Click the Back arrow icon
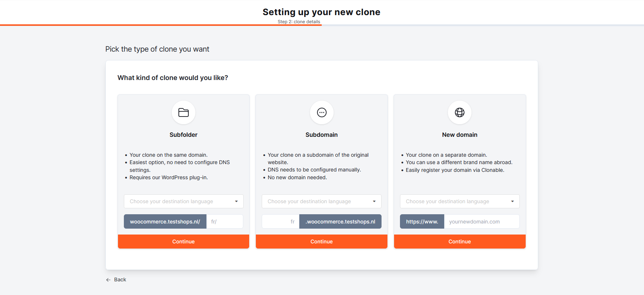 pos(108,280)
